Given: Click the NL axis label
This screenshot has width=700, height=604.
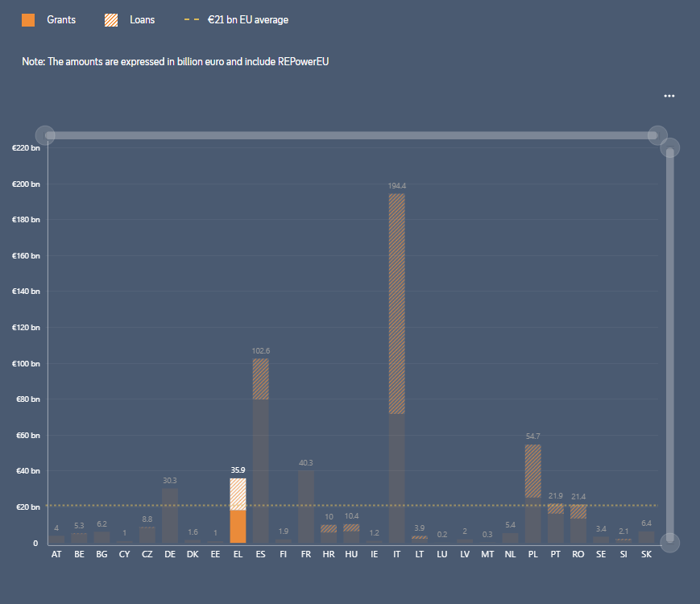Looking at the screenshot, I should (510, 554).
